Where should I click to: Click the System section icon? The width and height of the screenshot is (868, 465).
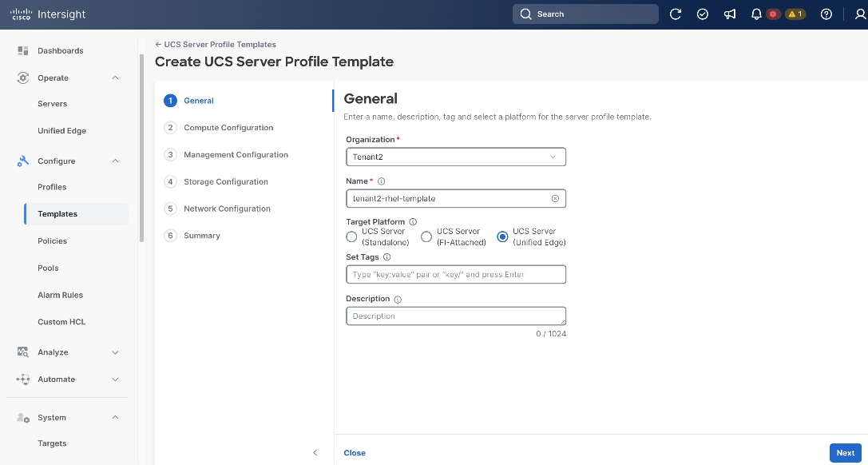[x=22, y=418]
